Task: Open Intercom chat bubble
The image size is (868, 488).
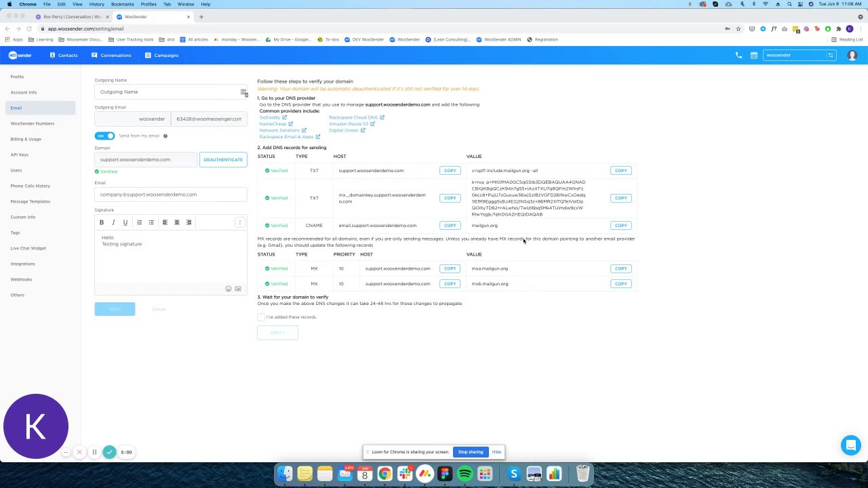Action: pos(850,445)
